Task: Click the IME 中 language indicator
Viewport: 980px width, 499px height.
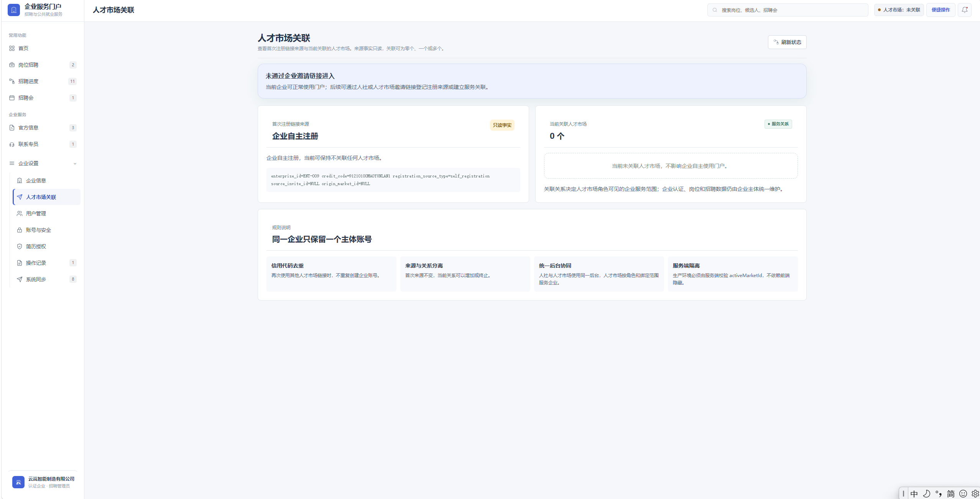Action: [914, 494]
